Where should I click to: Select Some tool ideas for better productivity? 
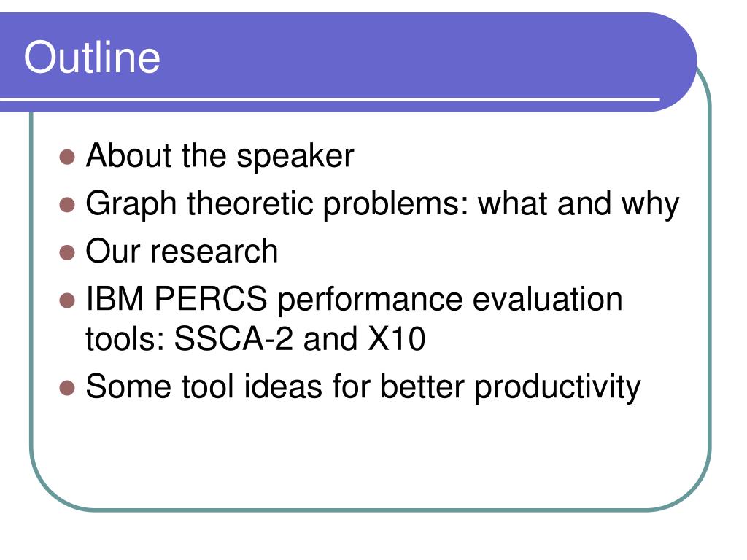pyautogui.click(x=363, y=386)
